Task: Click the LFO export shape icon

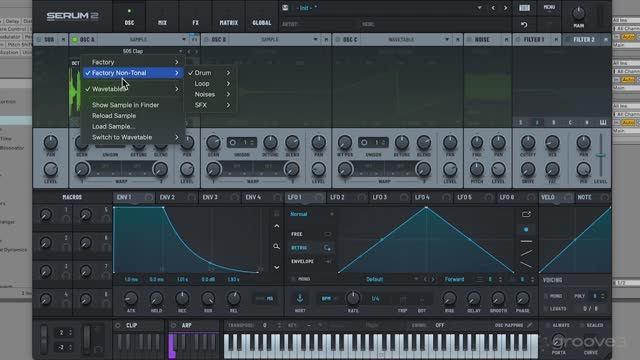Action: (526, 214)
